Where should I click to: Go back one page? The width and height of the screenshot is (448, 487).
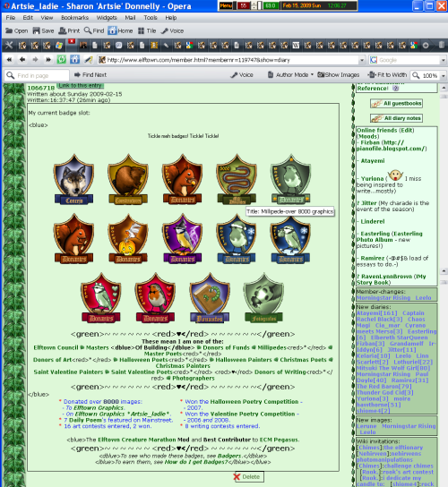tap(22, 60)
